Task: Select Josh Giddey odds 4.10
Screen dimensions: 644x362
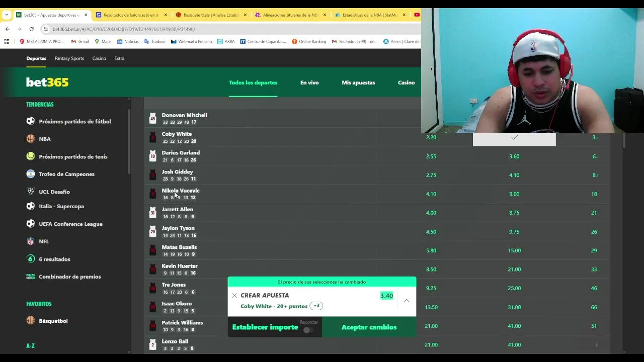Action: pos(514,175)
